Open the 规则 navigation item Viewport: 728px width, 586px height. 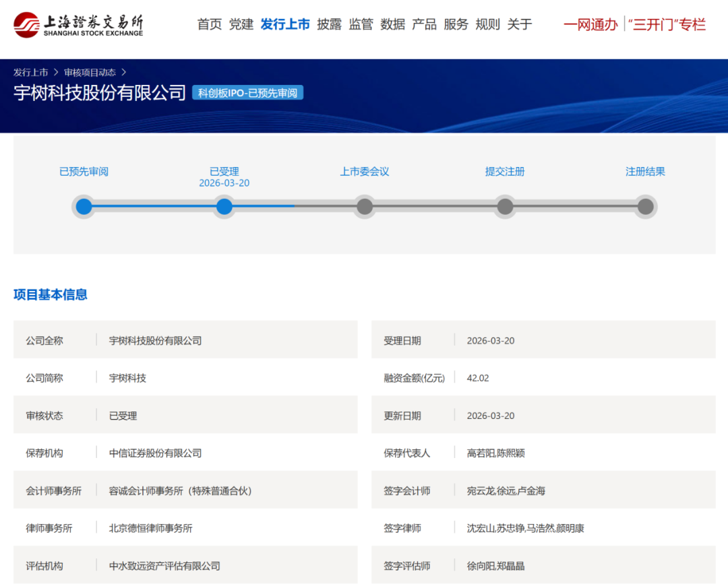pos(487,25)
